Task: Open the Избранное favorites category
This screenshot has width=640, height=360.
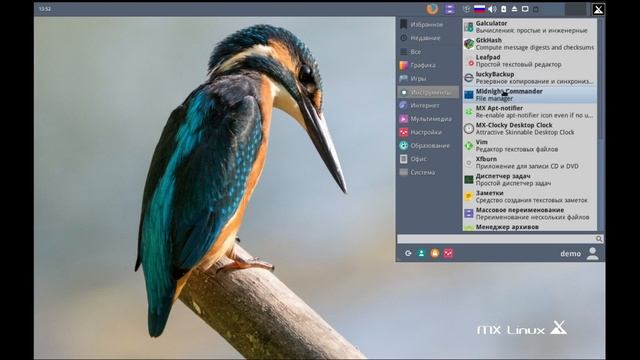Action: pyautogui.click(x=428, y=24)
